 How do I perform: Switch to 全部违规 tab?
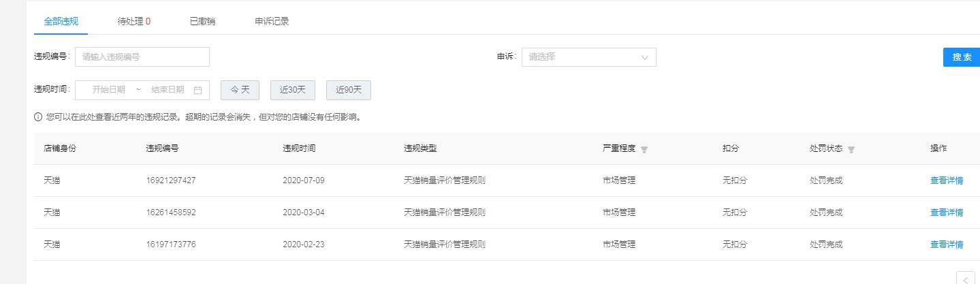coord(61,21)
